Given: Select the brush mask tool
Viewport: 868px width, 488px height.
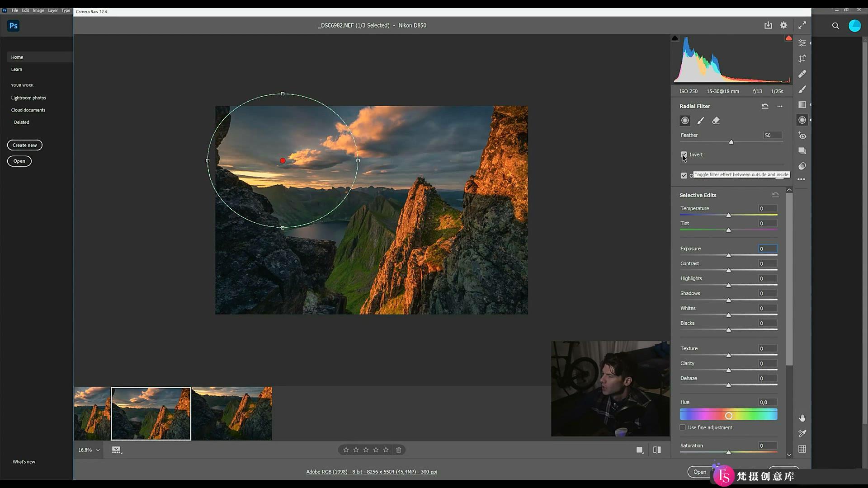Looking at the screenshot, I should pyautogui.click(x=700, y=120).
